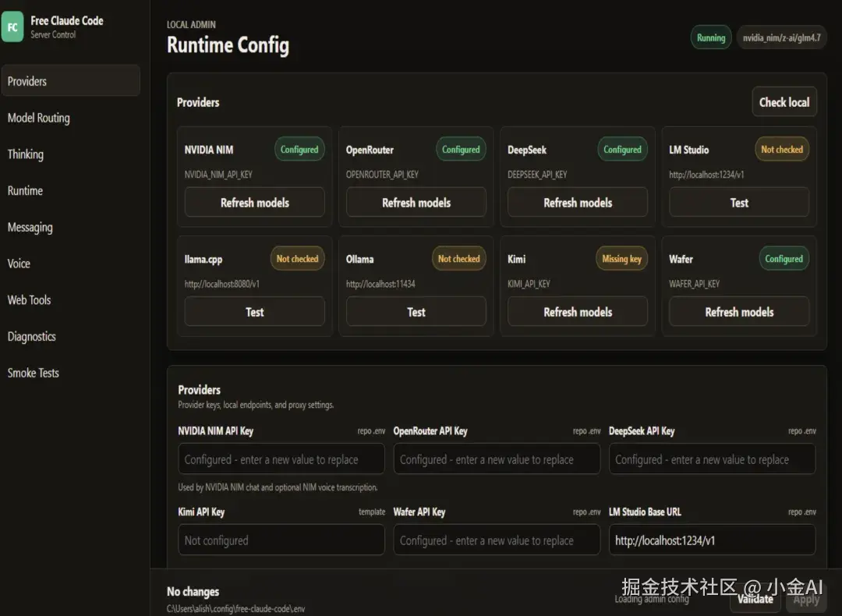Click DEEPSEEK_API_KEY text in card
This screenshot has width=842, height=616.
click(537, 175)
